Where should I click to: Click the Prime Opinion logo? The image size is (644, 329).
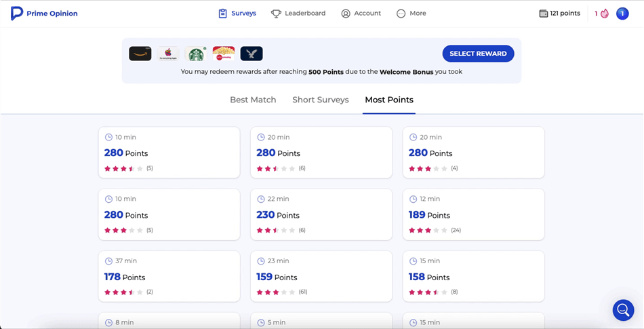click(44, 14)
